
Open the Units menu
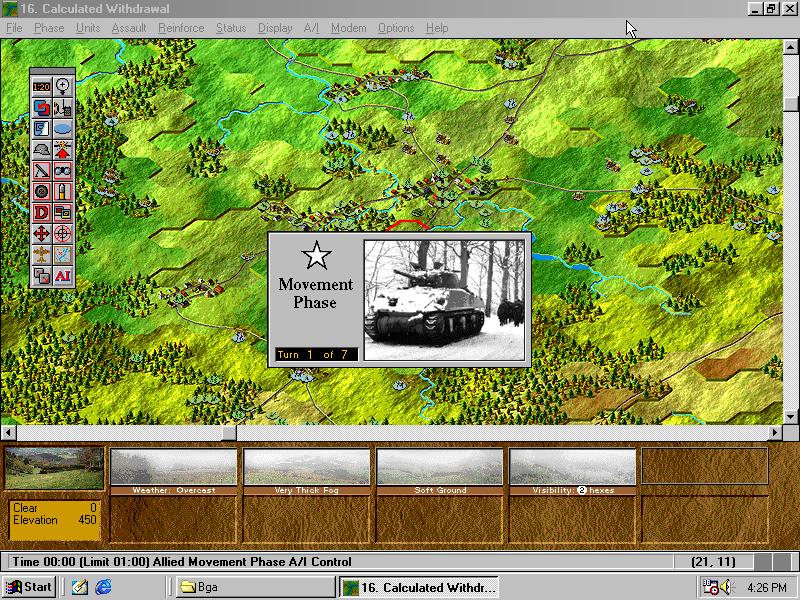(x=88, y=28)
